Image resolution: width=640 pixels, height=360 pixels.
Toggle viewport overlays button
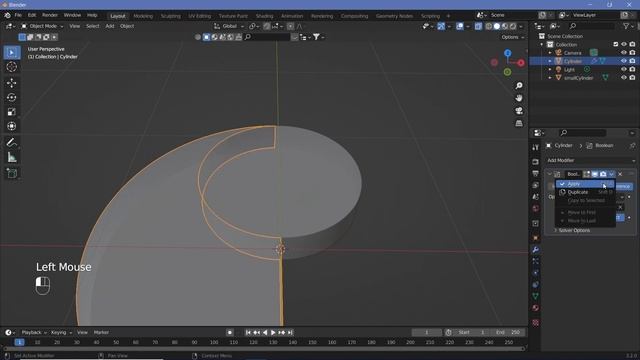pos(460,26)
